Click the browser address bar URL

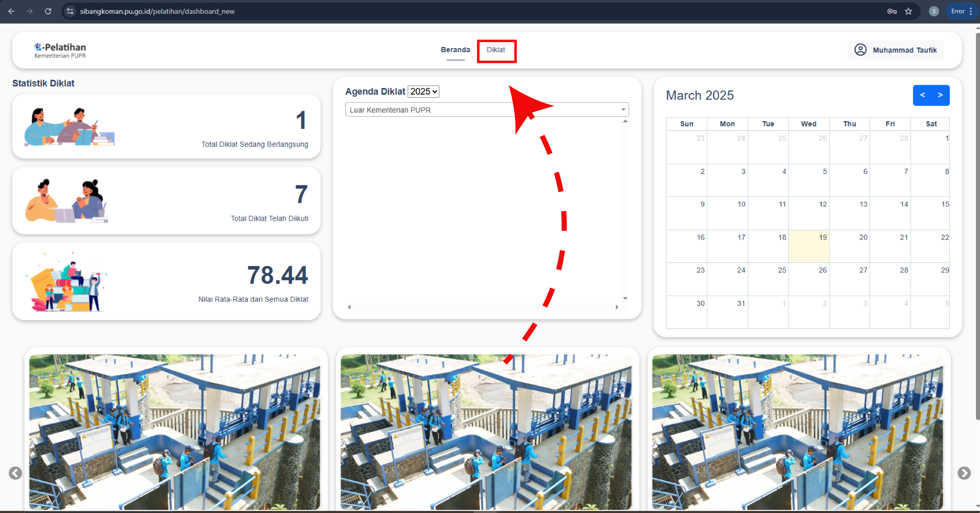[x=157, y=11]
